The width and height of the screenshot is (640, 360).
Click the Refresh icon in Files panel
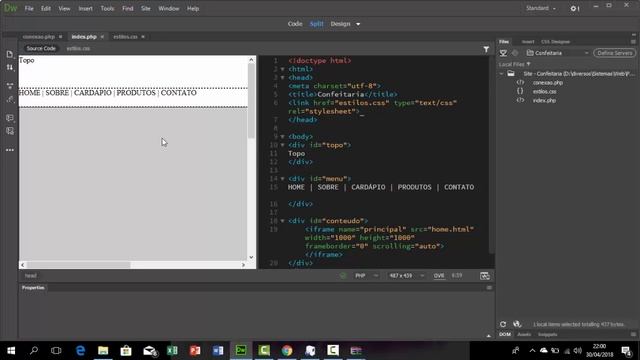(x=503, y=324)
